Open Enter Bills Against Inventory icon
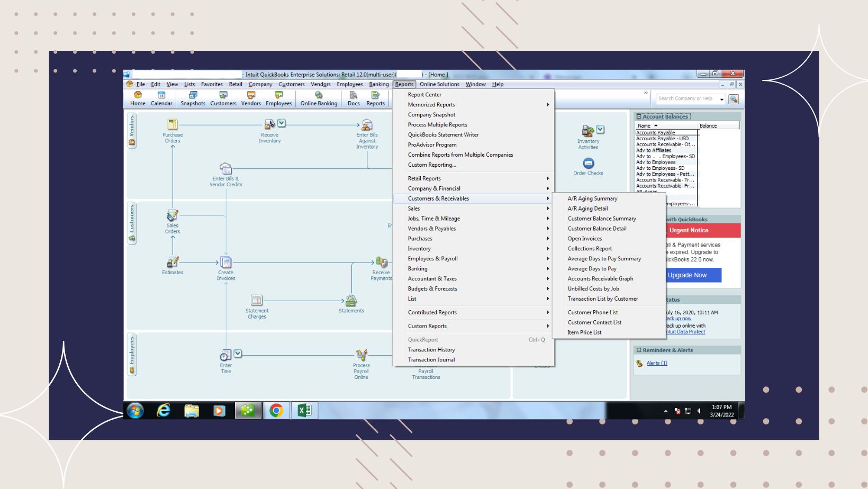 tap(367, 125)
